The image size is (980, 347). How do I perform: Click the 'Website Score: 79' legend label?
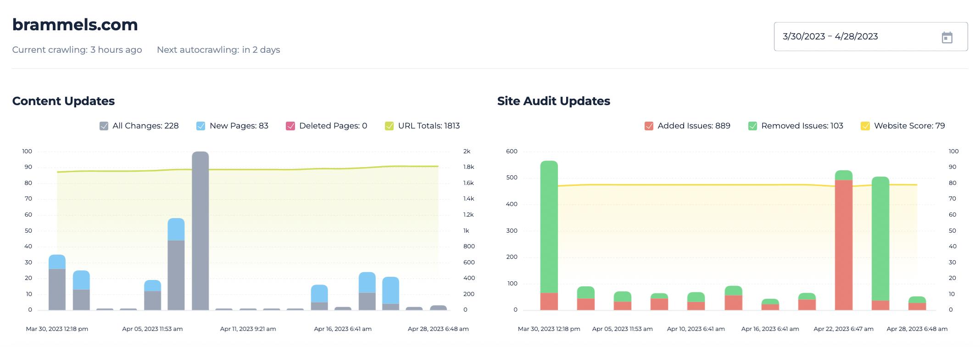coord(909,126)
